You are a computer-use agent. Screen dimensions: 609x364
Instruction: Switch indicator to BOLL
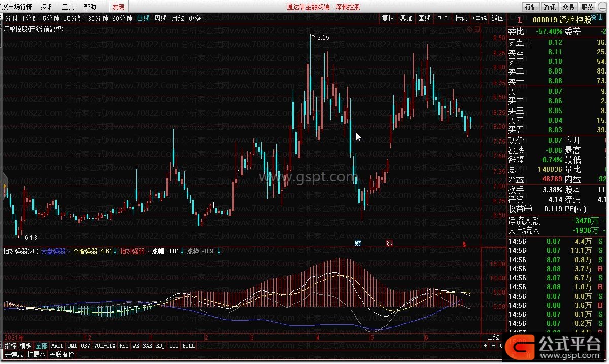189,346
